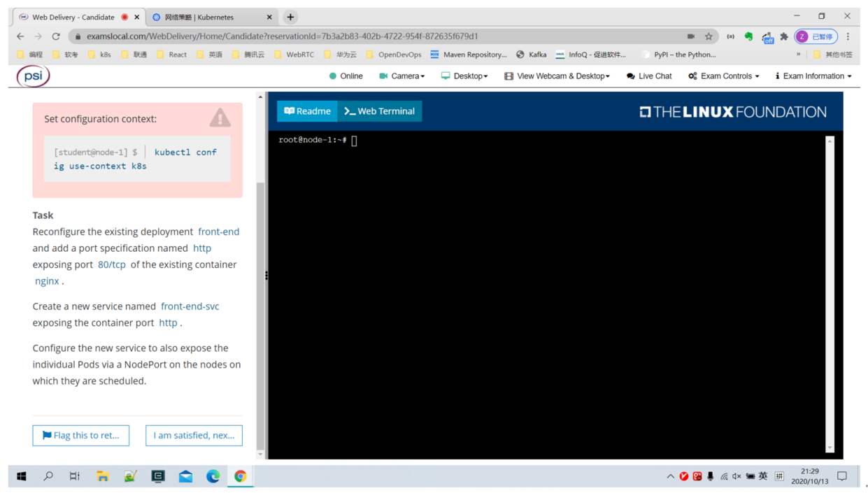Open the Camera dropdown
868x498 pixels.
point(401,76)
